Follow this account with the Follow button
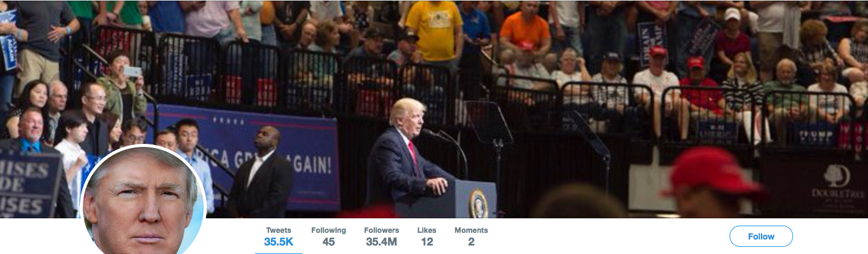The height and width of the screenshot is (254, 868). [x=761, y=236]
